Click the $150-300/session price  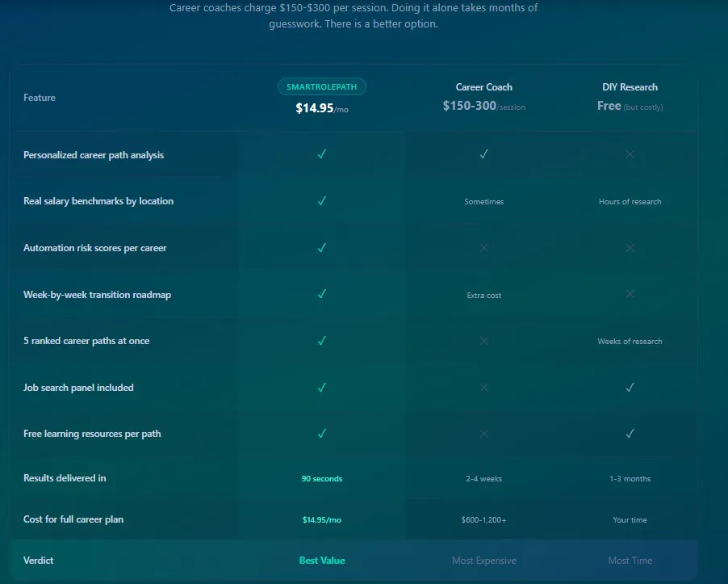(x=483, y=106)
